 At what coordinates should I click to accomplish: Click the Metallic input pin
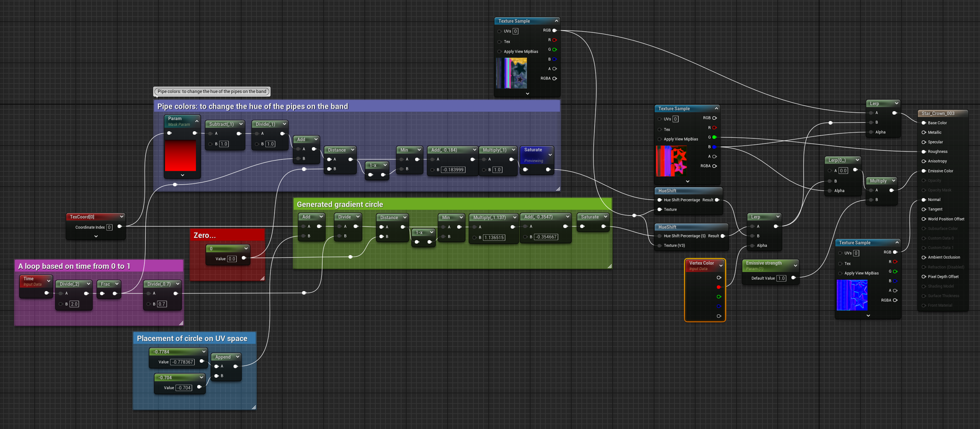[x=924, y=132]
